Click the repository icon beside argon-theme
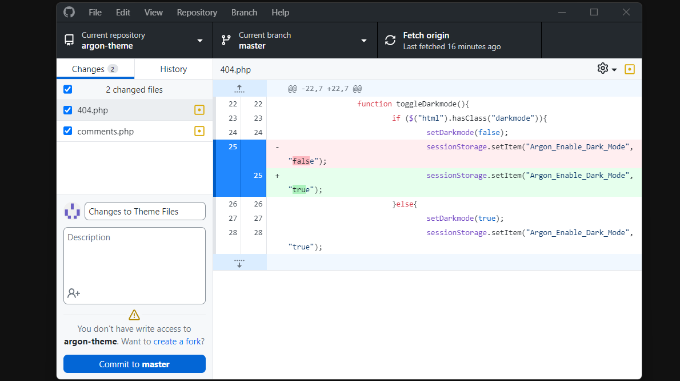Image resolution: width=680 pixels, height=381 pixels. (69, 40)
